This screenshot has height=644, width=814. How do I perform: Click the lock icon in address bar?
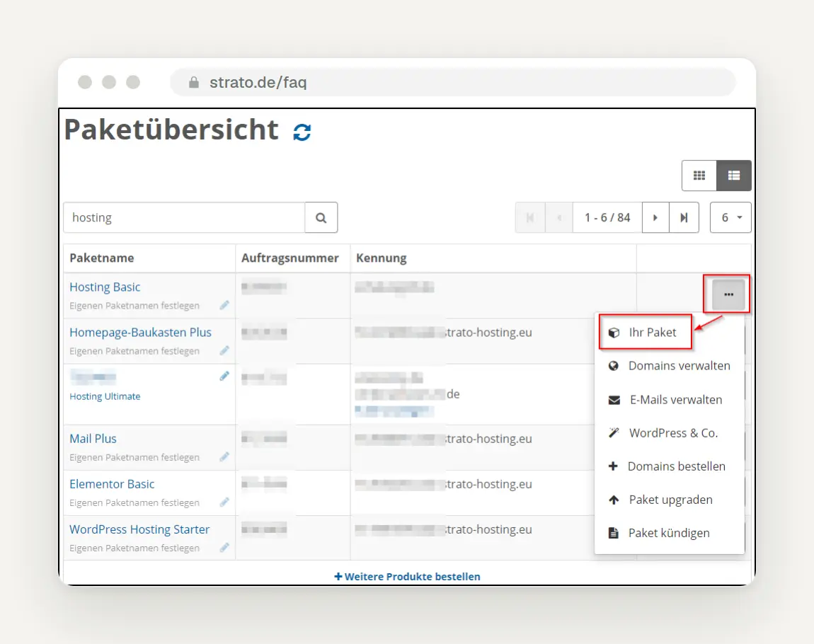pyautogui.click(x=194, y=82)
